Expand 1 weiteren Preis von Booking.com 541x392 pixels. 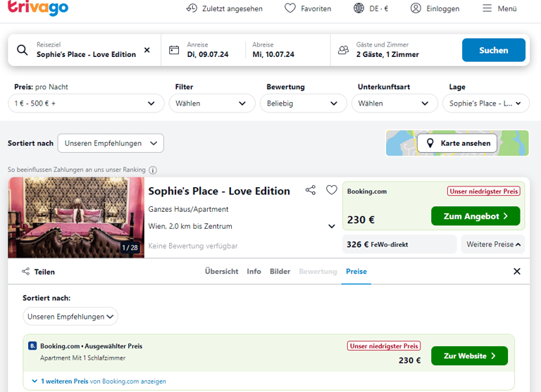99,381
